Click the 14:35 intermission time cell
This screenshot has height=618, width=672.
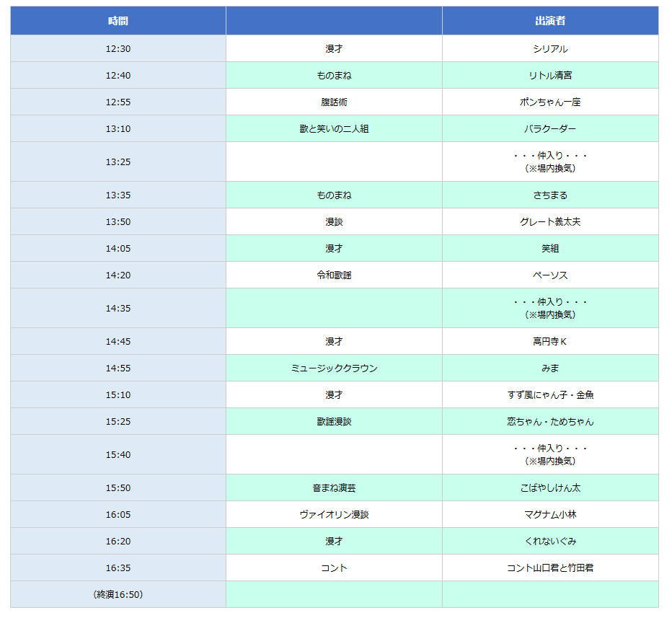tap(118, 308)
